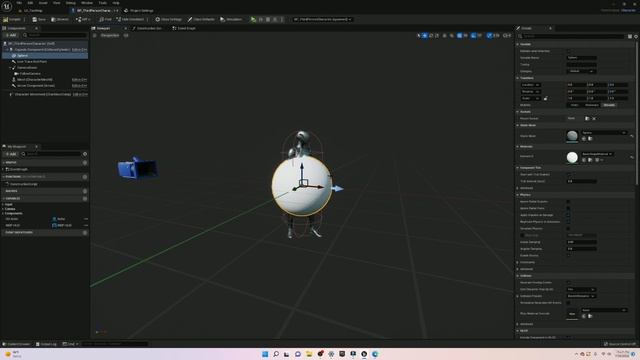Open the Perspective view mode dropdown
The width and height of the screenshot is (640, 360).
coord(109,36)
